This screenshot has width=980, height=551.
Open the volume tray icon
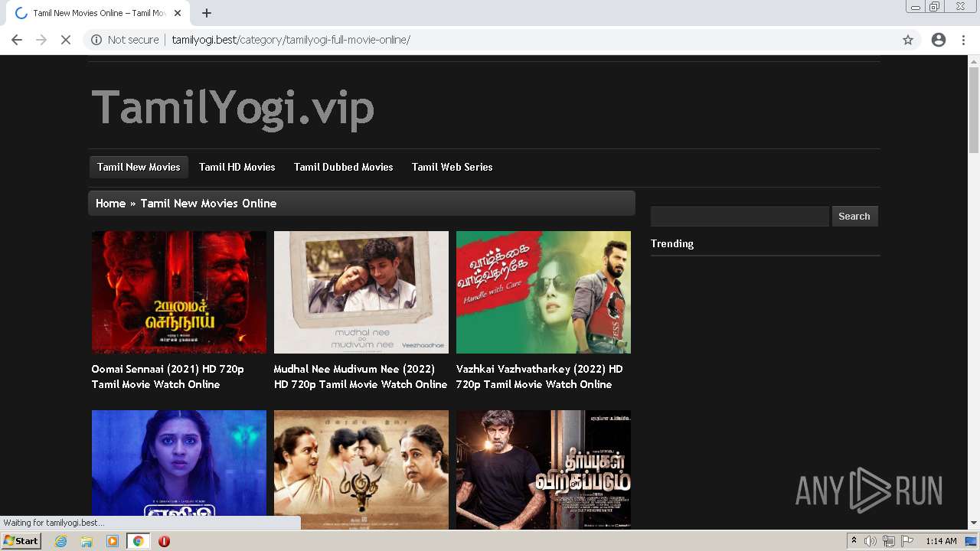pyautogui.click(x=871, y=541)
